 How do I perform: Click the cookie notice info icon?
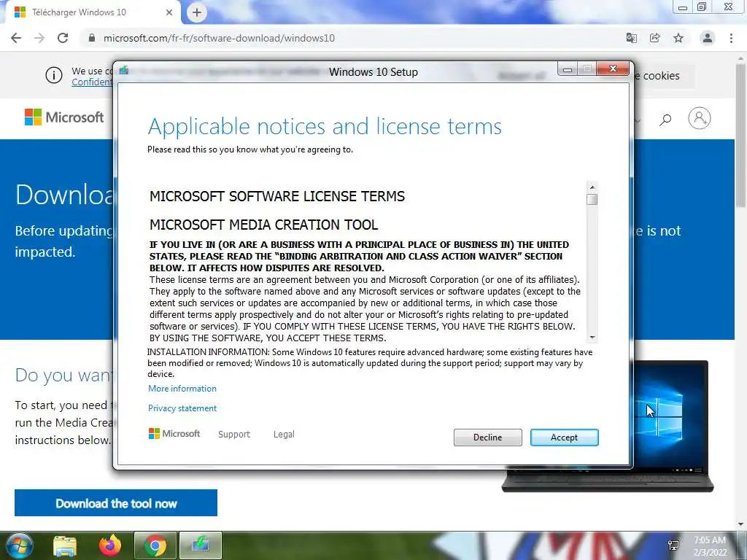click(54, 75)
